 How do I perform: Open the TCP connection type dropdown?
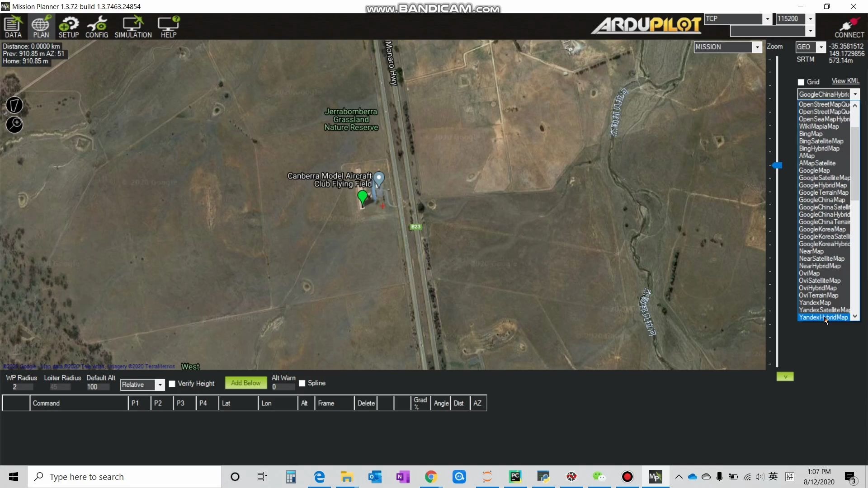767,19
